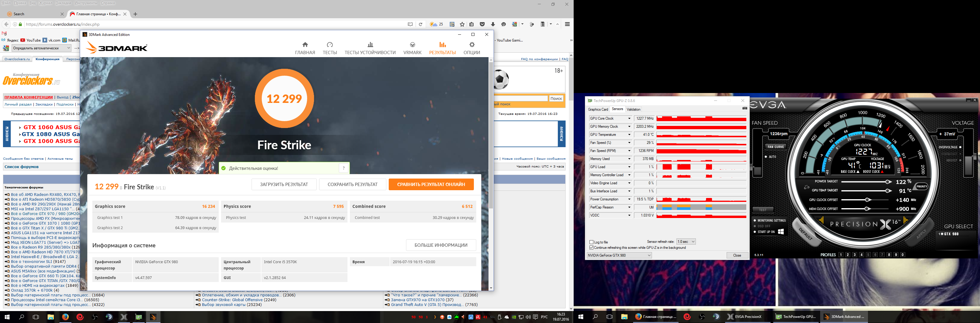Click GPU-Z screenshot camera icon
This screenshot has height=323, width=980.
[744, 109]
